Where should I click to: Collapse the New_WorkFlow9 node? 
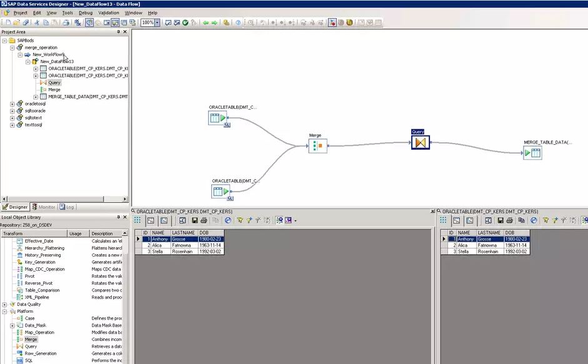pyautogui.click(x=20, y=55)
